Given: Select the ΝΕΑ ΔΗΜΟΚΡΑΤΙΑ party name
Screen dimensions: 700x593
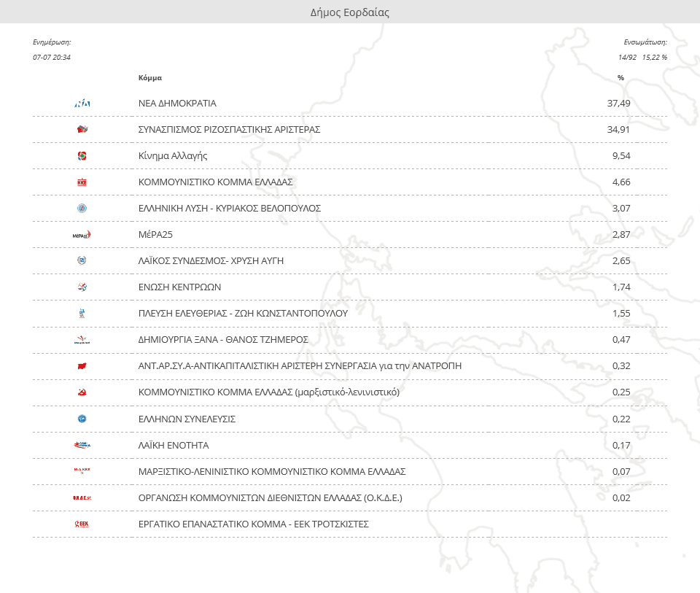Looking at the screenshot, I should pos(177,104).
